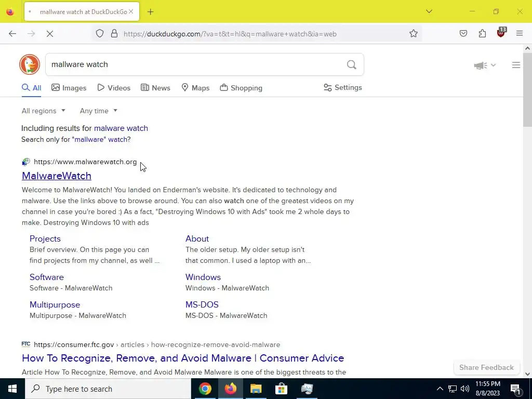
Task: Click the search magnifier button
Action: click(352, 64)
